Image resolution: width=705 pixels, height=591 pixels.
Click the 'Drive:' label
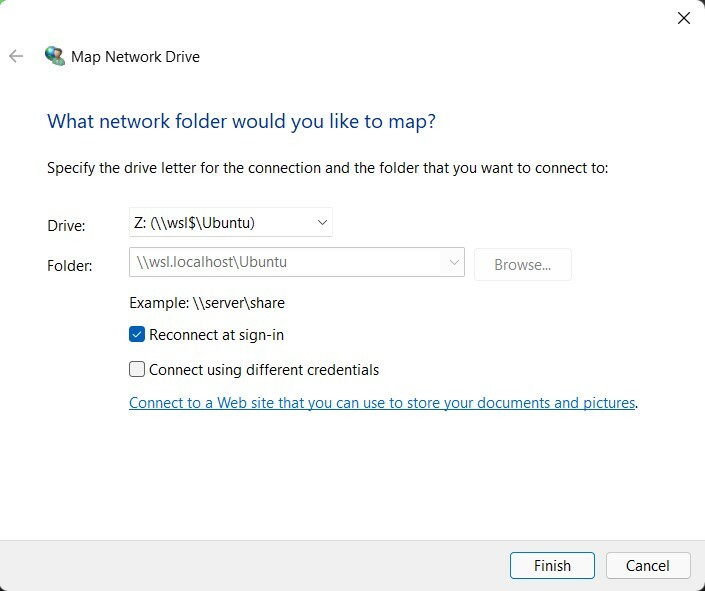tap(66, 225)
